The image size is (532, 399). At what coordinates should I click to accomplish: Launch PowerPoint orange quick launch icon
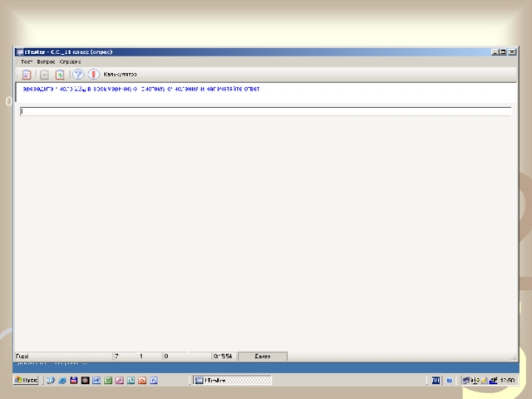pyautogui.click(x=142, y=381)
